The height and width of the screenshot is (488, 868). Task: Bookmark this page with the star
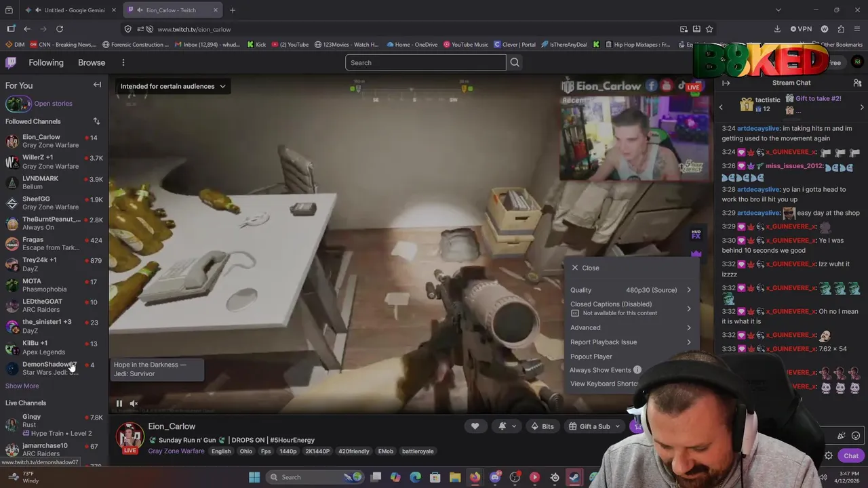pyautogui.click(x=709, y=29)
